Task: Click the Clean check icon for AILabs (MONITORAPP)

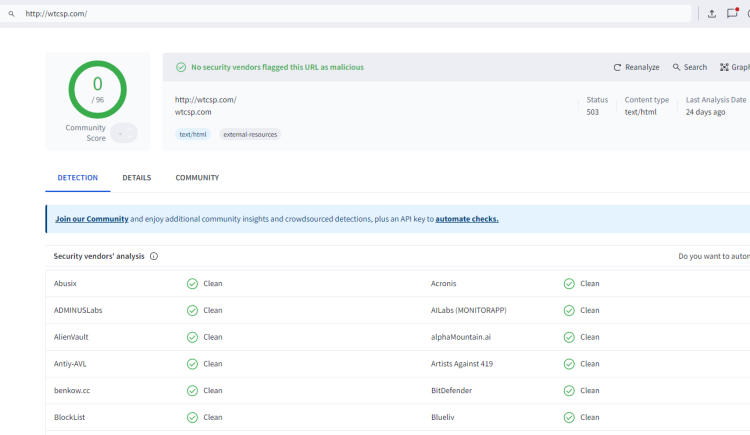Action: 569,311
